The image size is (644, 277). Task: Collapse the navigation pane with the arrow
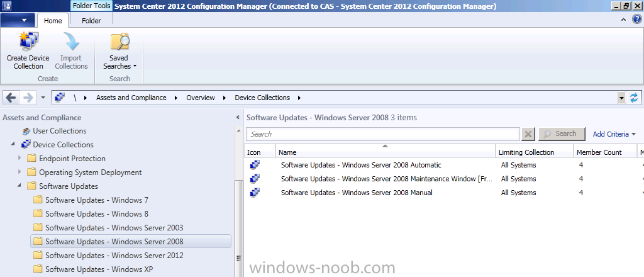238,118
